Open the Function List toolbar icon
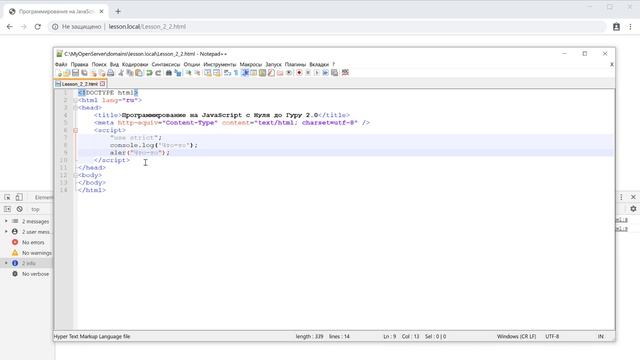This screenshot has height=360, width=640. point(271,73)
